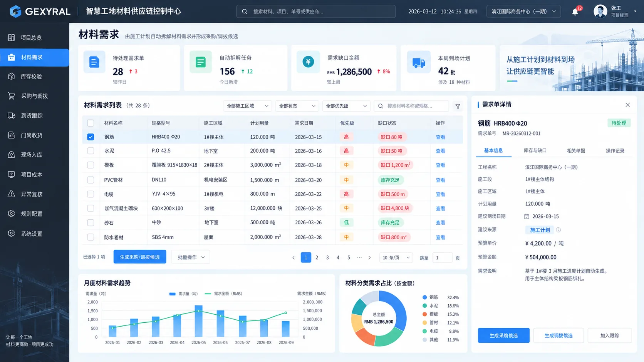Screen dimensions: 644x362
Task: Toggle the select-all checkbox in the table header
Action: (91, 123)
